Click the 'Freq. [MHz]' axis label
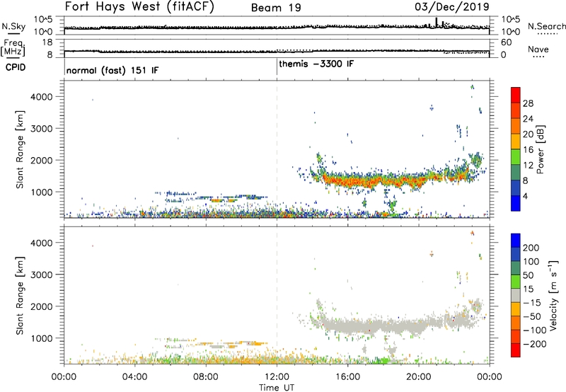 point(13,47)
